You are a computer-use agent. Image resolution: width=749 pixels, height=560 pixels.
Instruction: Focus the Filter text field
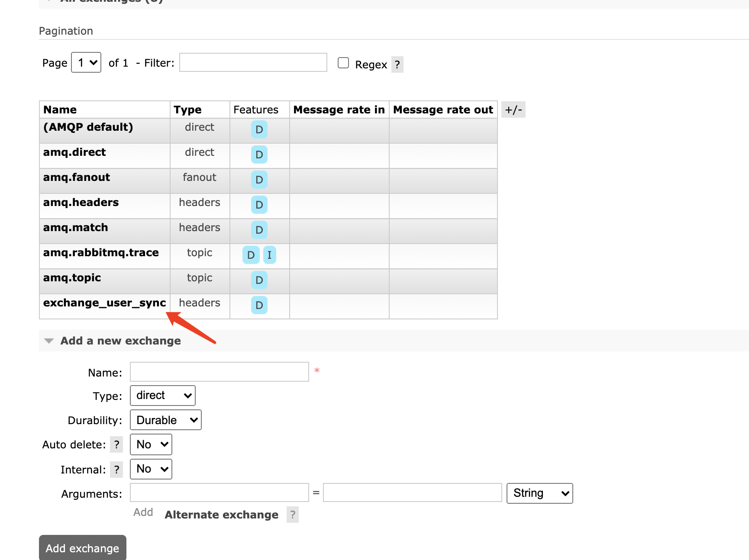[x=253, y=62]
